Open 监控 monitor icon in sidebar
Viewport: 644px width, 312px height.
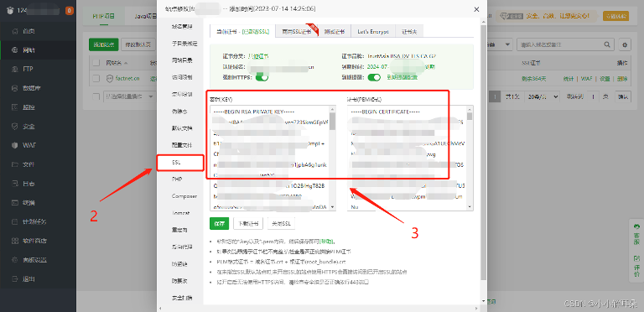click(x=15, y=107)
